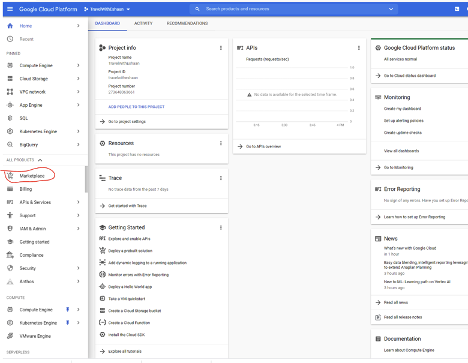Open Go to APIs overview link

pos(263,147)
